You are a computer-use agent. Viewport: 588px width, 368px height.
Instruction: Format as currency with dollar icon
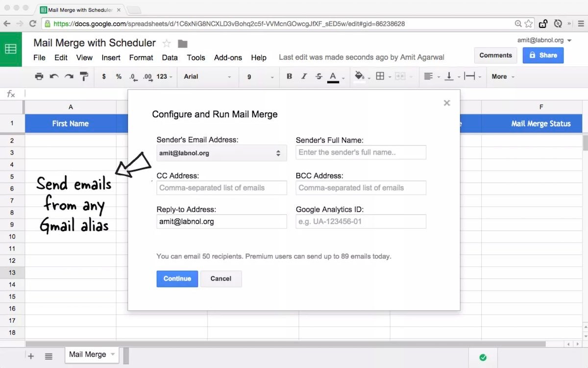click(104, 76)
